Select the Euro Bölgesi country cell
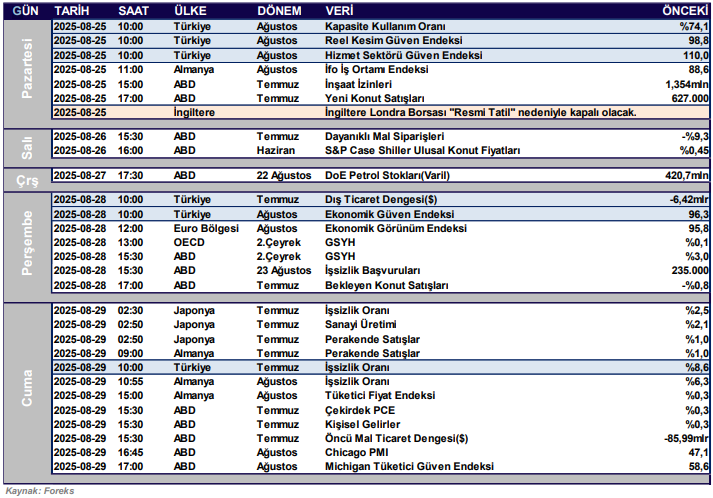This screenshot has width=713, height=498. pos(206,228)
